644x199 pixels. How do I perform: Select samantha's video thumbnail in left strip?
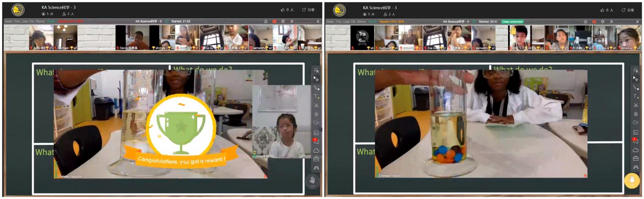click(260, 38)
